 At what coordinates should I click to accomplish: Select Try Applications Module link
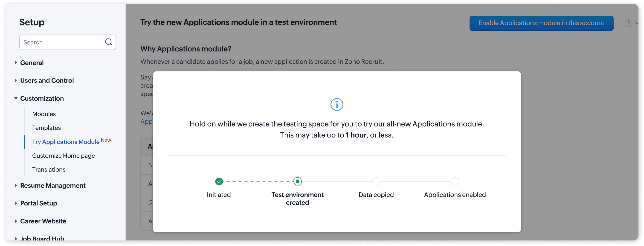coord(66,142)
